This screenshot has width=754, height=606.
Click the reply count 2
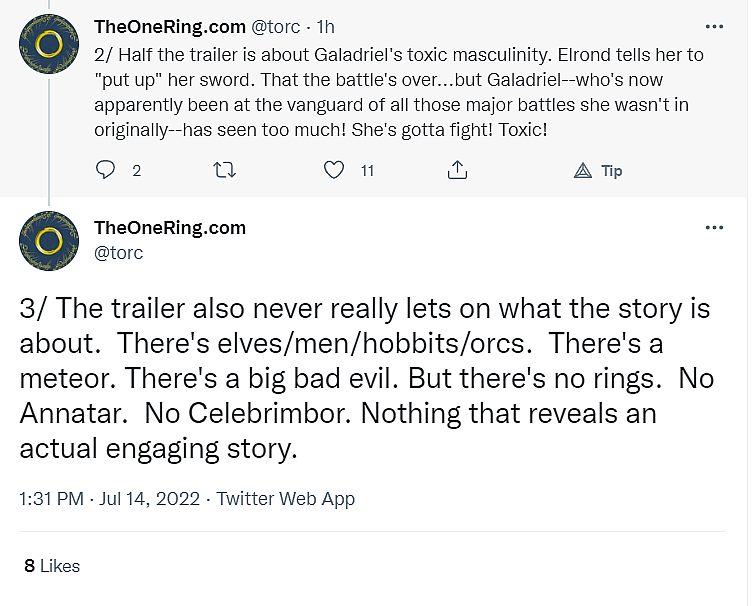pos(136,171)
